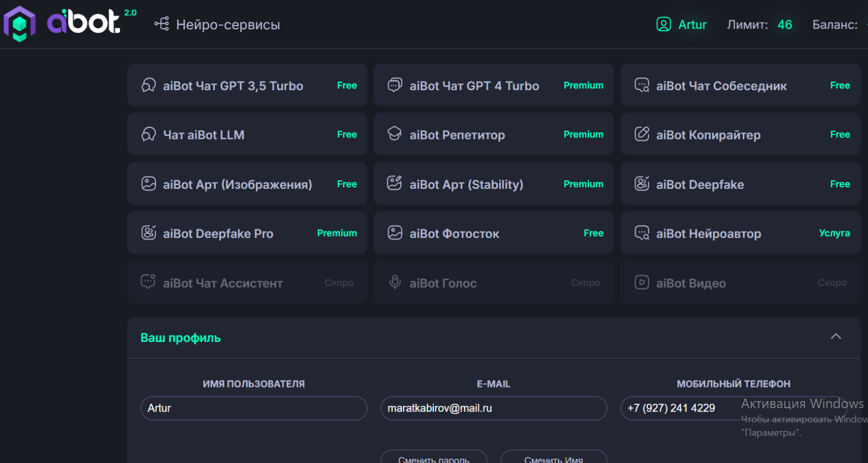Open aiBot Deepfake Pro service
The width and height of the screenshot is (868, 463).
click(x=247, y=233)
